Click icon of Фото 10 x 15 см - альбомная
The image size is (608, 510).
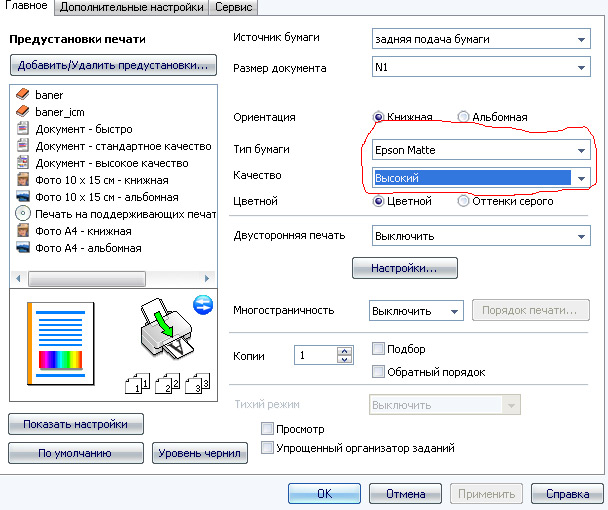click(23, 196)
